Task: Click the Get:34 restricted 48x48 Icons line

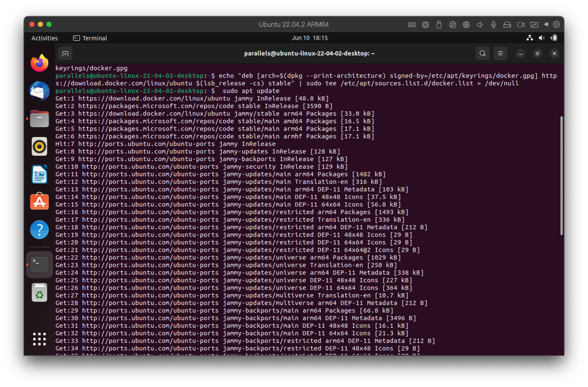Action: click(237, 348)
